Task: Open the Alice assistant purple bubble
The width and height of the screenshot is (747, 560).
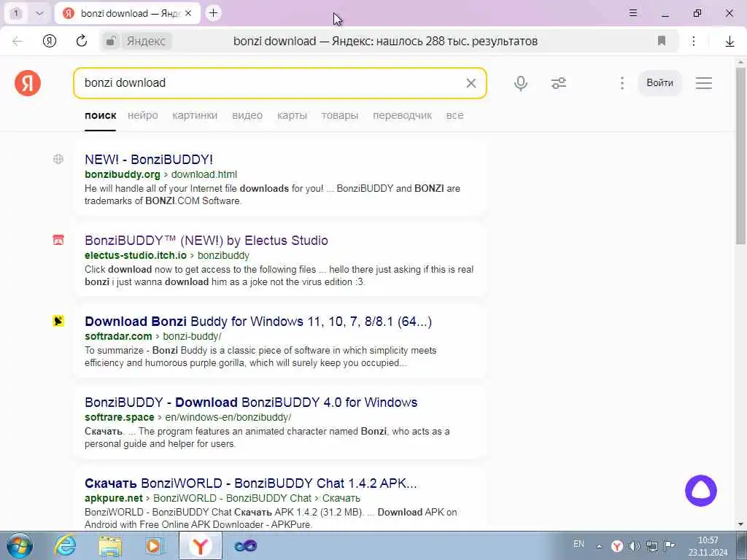Action: click(x=701, y=491)
